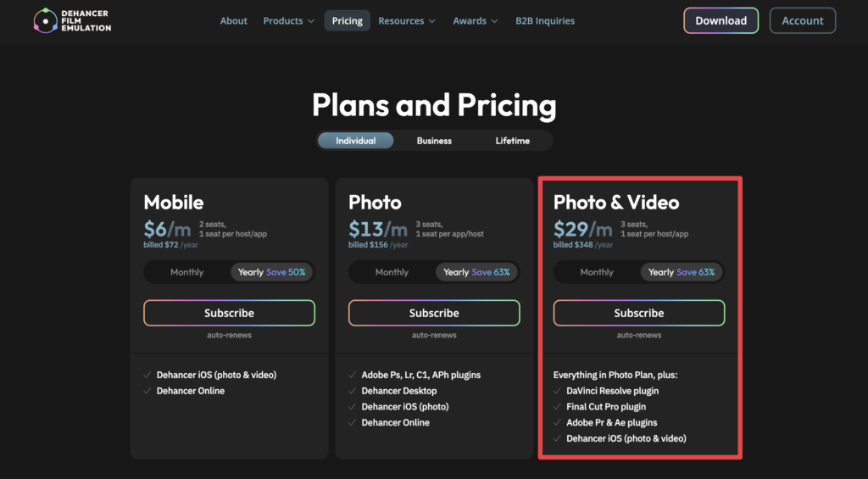The height and width of the screenshot is (479, 868).
Task: Click the Dehancer Film Emulation logo
Action: pyautogui.click(x=73, y=20)
